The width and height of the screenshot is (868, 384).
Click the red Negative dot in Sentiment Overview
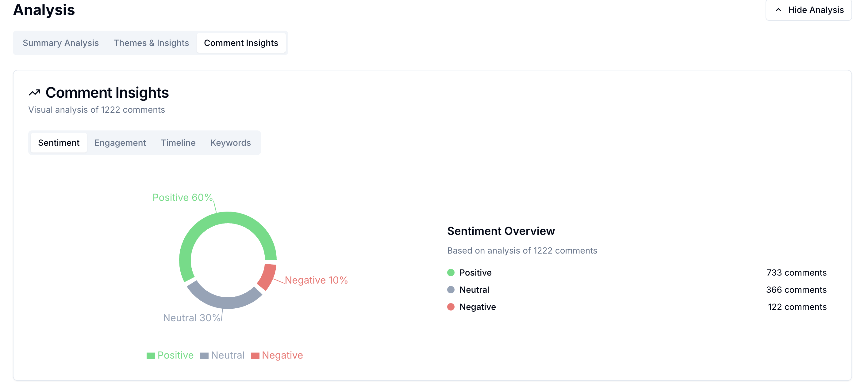point(451,307)
